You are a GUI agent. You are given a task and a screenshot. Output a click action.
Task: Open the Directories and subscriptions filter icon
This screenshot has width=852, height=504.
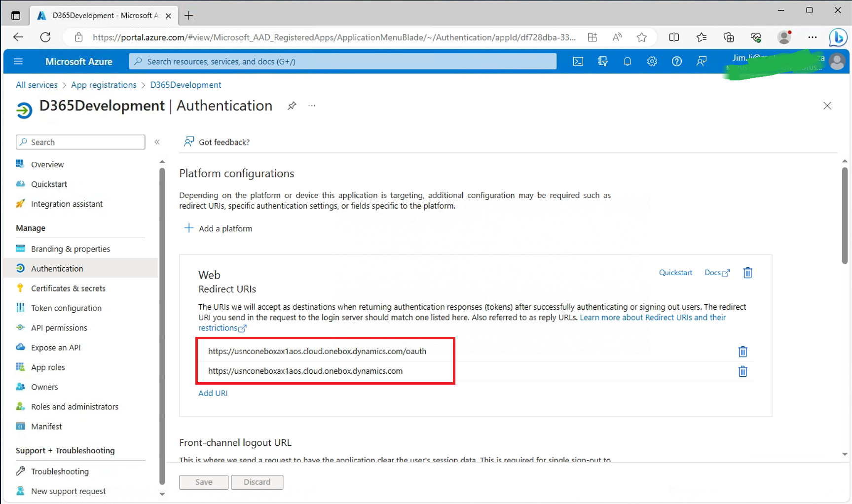pos(603,62)
